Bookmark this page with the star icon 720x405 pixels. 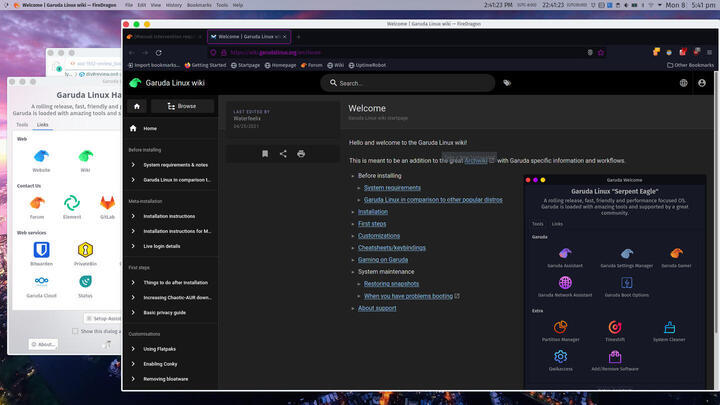601,53
